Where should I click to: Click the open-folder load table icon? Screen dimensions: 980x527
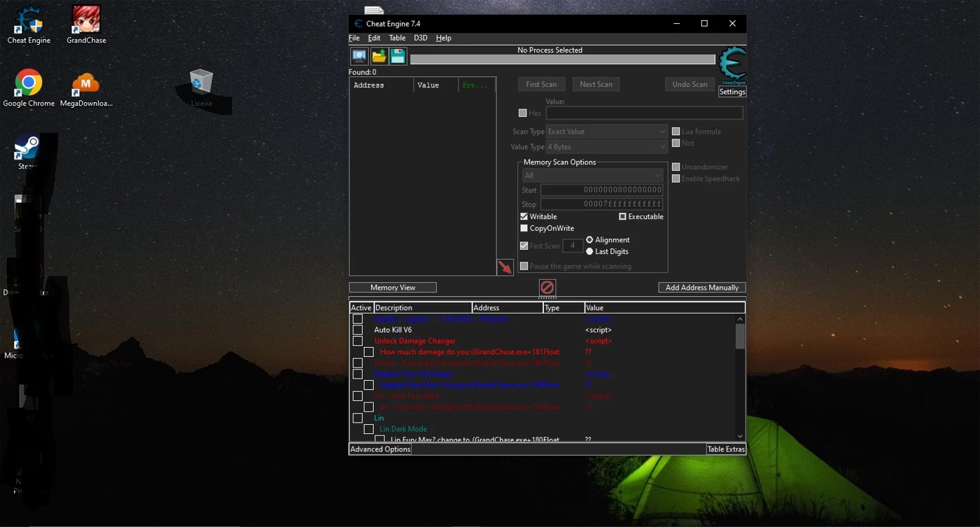(x=379, y=56)
